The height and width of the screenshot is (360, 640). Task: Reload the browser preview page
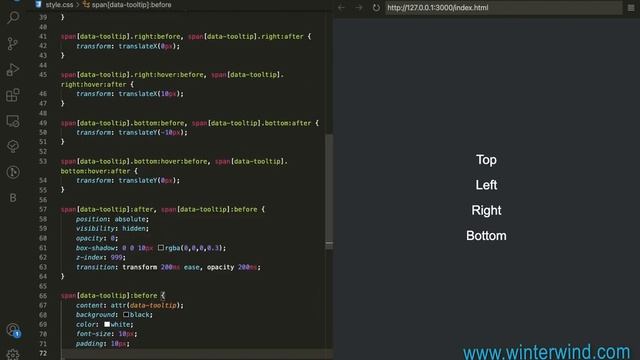pos(376,7)
